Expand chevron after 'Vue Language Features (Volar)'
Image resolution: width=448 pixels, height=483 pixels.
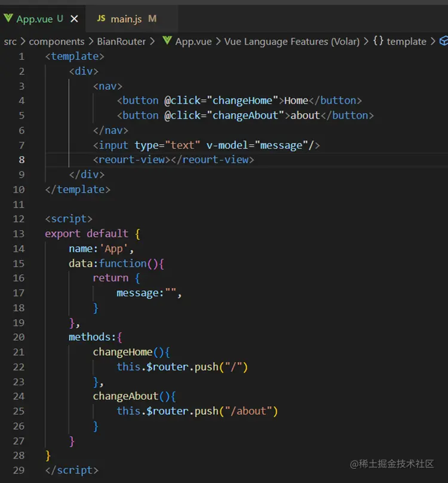[x=366, y=42]
